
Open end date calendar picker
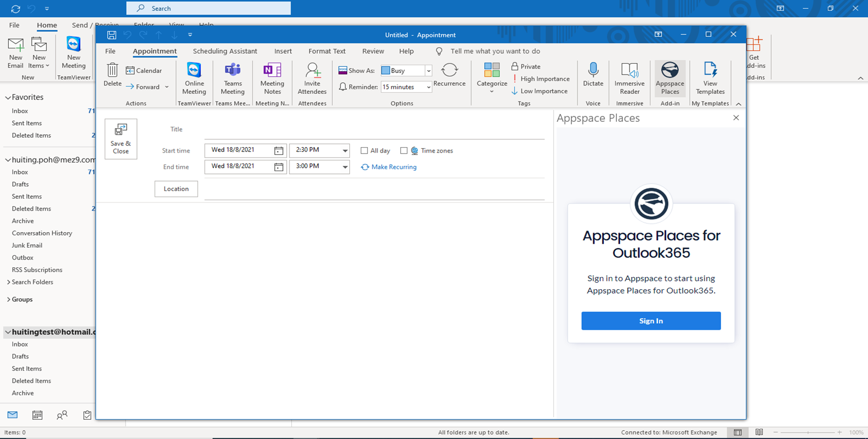[x=279, y=167]
